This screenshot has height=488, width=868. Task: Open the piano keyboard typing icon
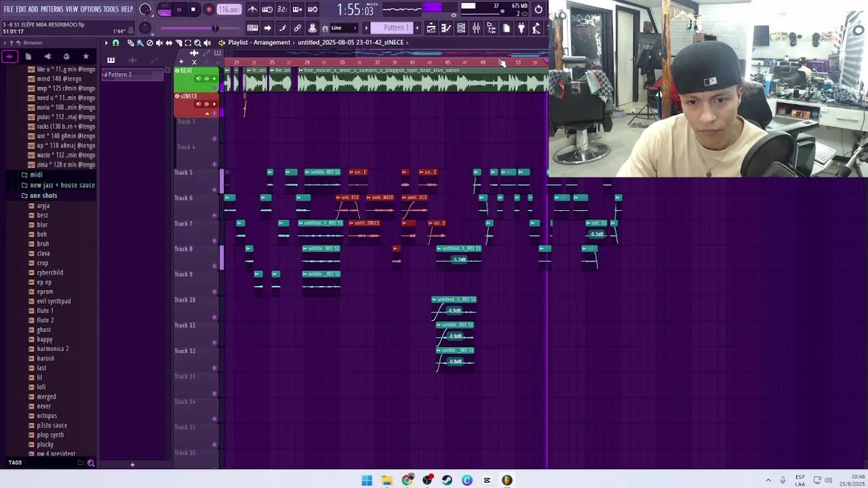252,28
